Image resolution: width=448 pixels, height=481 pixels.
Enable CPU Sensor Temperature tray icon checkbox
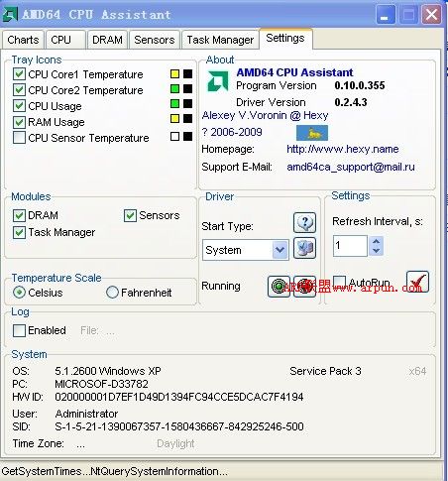[19, 138]
